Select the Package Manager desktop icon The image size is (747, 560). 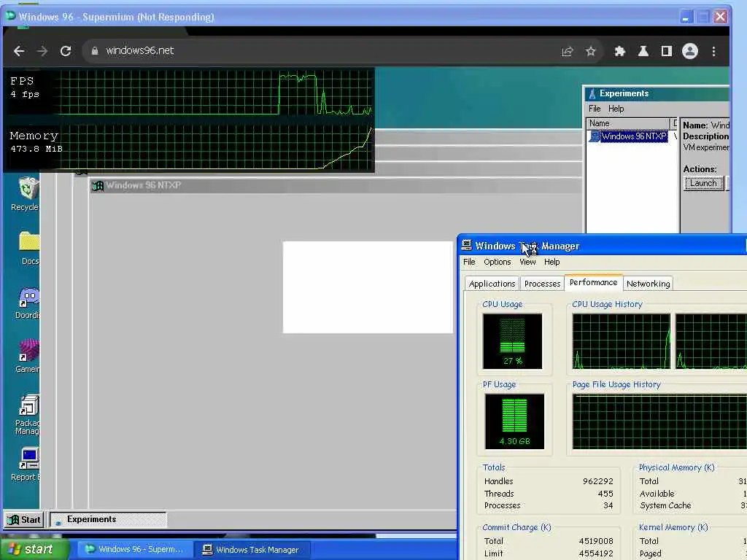coord(28,414)
